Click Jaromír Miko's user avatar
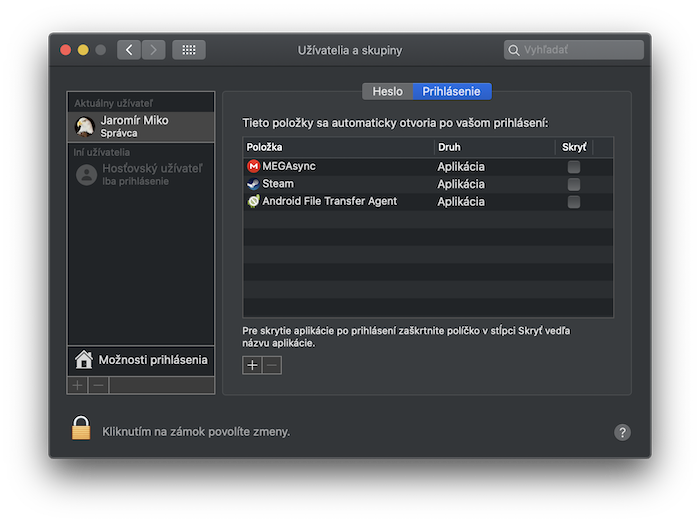The height and width of the screenshot is (523, 700). (86, 126)
